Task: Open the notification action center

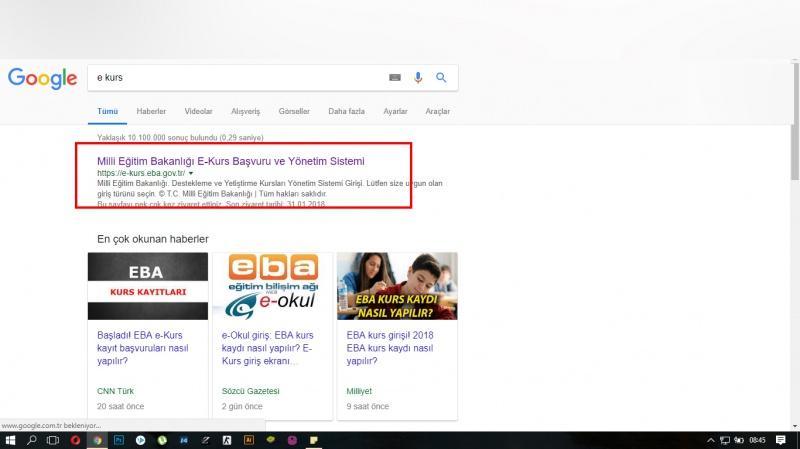Action: 781,440
